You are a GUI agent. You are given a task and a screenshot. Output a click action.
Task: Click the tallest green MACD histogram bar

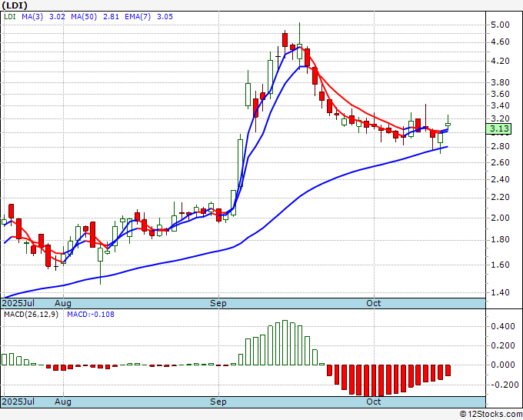(285, 342)
